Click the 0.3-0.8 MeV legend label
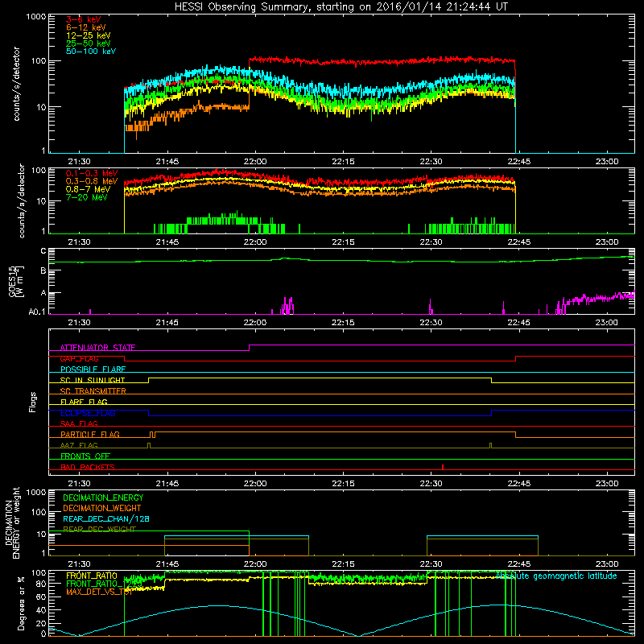The height and width of the screenshot is (644, 644). (x=92, y=181)
